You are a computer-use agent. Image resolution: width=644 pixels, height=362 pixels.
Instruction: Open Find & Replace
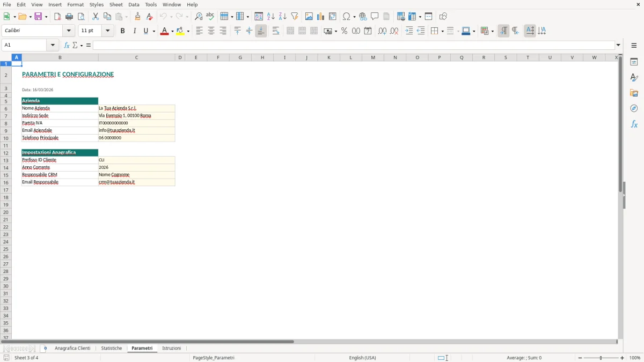[x=199, y=17]
